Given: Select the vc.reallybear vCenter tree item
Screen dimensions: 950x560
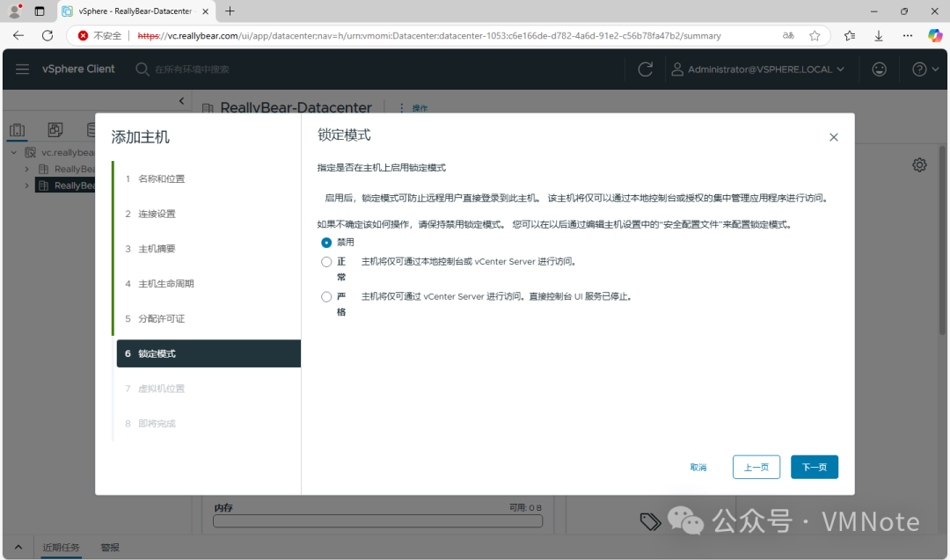Looking at the screenshot, I should [x=60, y=153].
